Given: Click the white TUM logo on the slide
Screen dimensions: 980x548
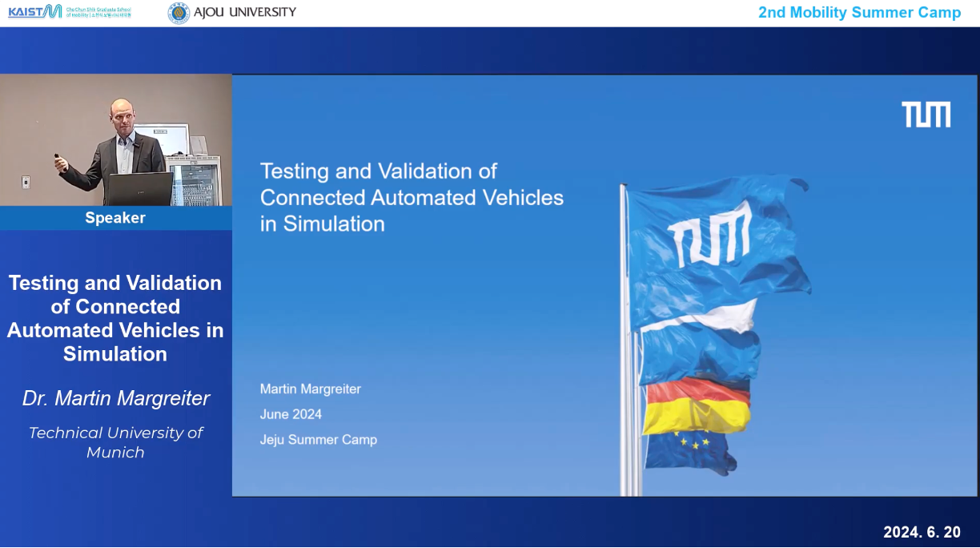Looking at the screenshot, I should (926, 115).
